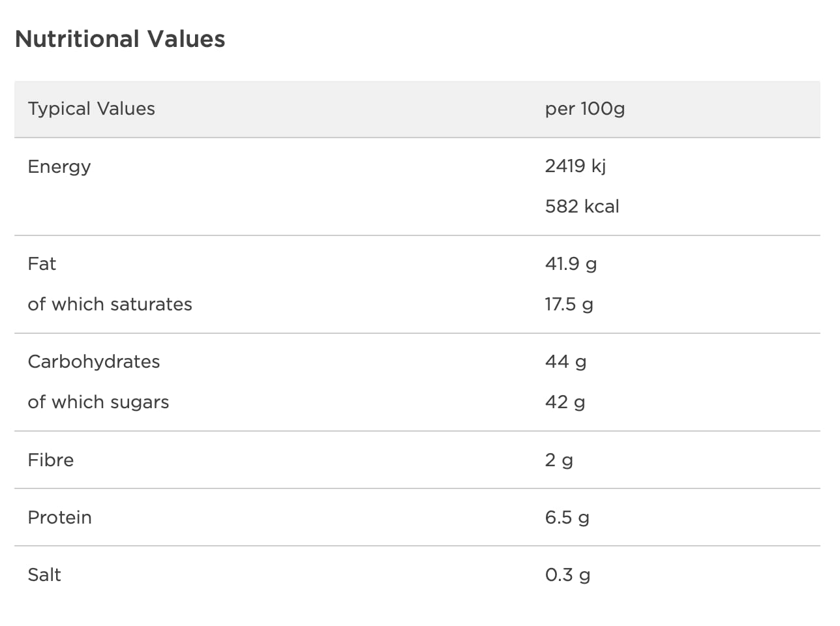Click the Fibre row label
The height and width of the screenshot is (626, 840).
click(x=51, y=460)
